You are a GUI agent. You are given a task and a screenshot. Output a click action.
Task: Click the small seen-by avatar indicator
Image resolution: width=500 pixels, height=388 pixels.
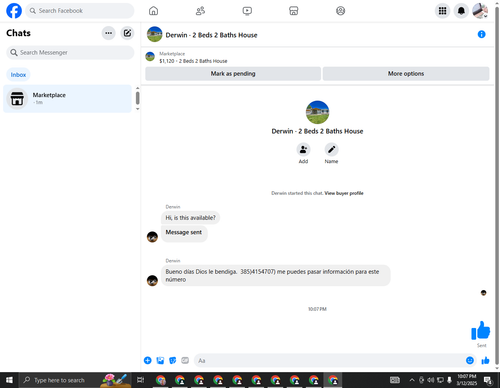[x=483, y=293]
